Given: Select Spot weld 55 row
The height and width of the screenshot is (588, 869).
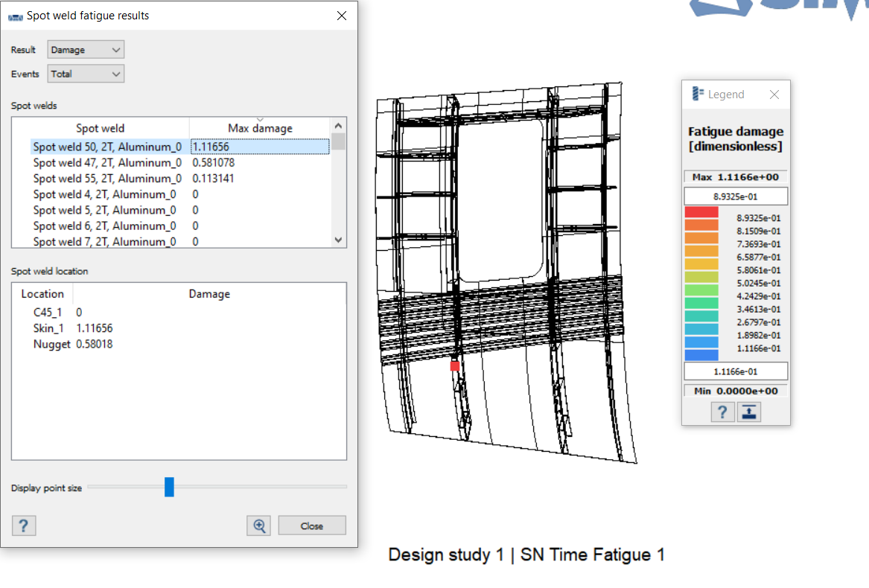Looking at the screenshot, I should 107,179.
